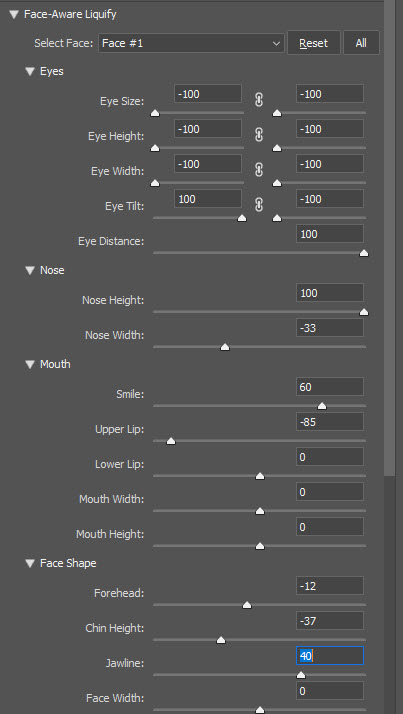Click the All button
403x714 pixels.
pyautogui.click(x=361, y=43)
